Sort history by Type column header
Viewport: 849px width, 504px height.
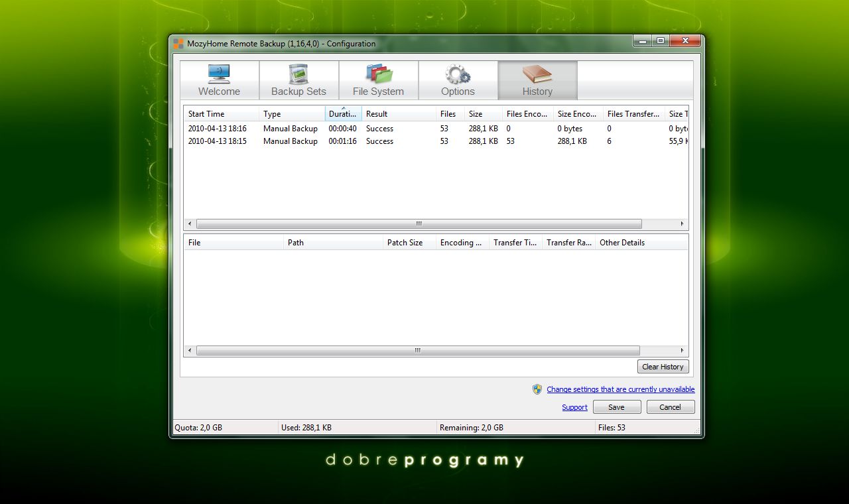[x=292, y=114]
